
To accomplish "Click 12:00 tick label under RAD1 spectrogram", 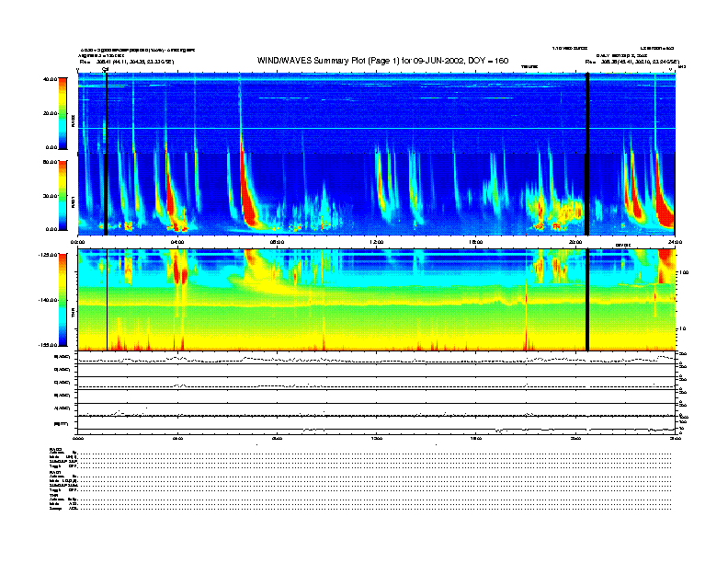I will [x=377, y=242].
